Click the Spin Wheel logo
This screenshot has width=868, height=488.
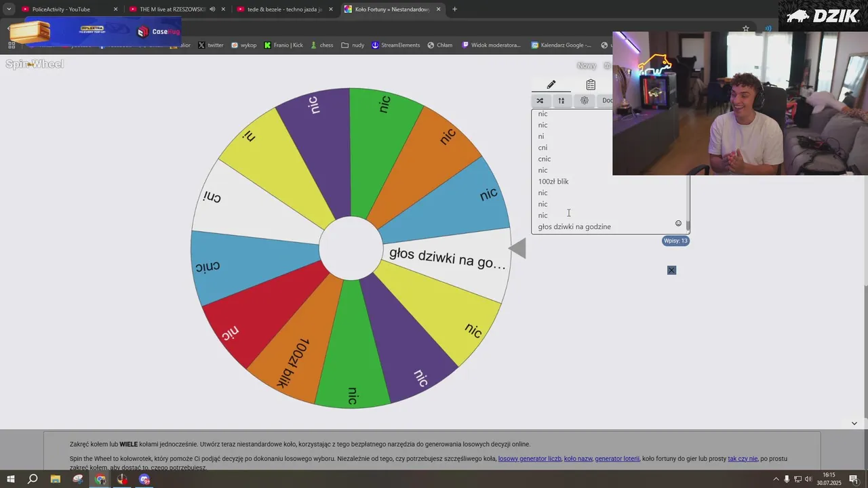(35, 64)
